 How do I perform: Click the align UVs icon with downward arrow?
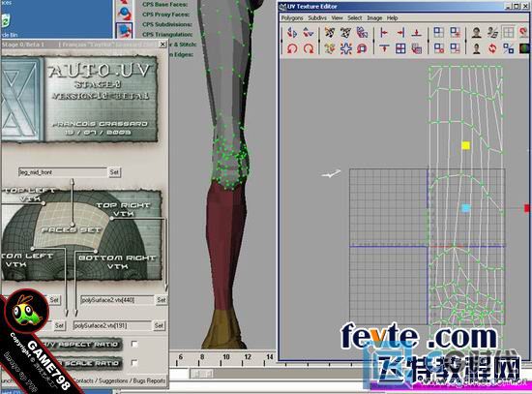[384, 48]
